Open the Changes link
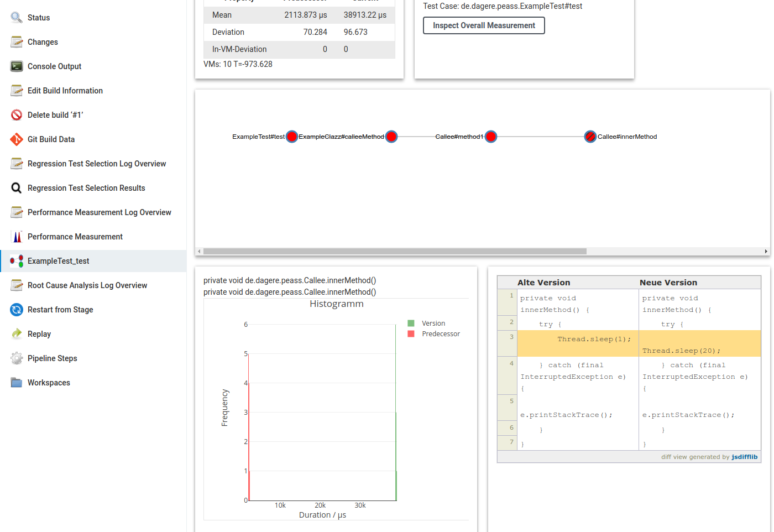 [x=43, y=42]
